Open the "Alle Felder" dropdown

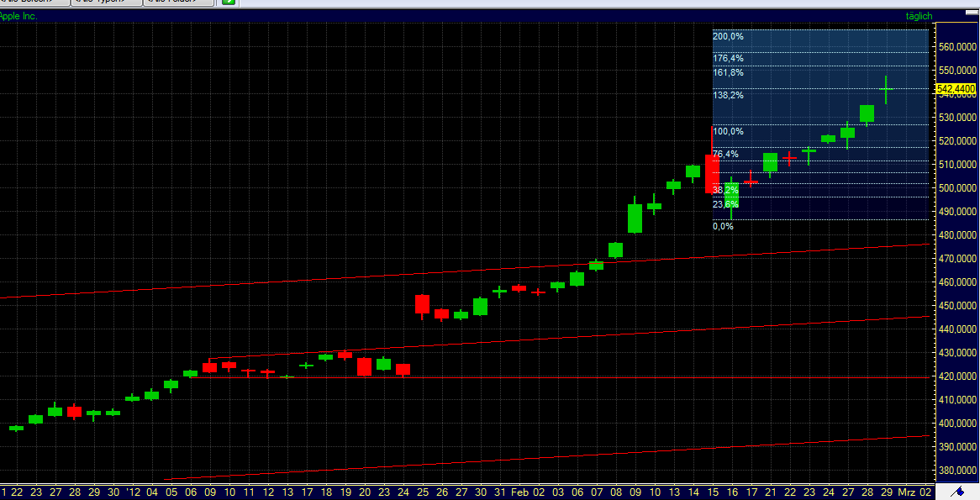tap(178, 3)
